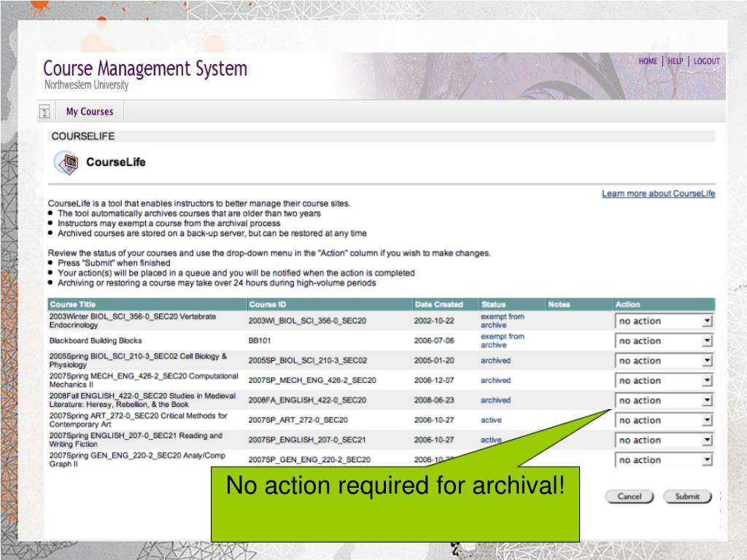The width and height of the screenshot is (747, 560).
Task: Click 2008Fall Studies in Medieval Literature title
Action: 142,400
